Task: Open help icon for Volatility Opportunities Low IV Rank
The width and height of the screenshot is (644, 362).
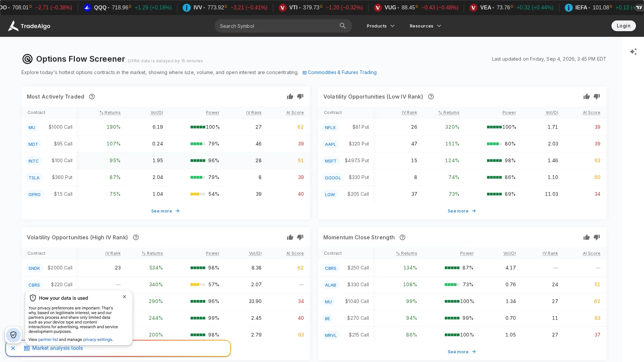Action: (431, 97)
